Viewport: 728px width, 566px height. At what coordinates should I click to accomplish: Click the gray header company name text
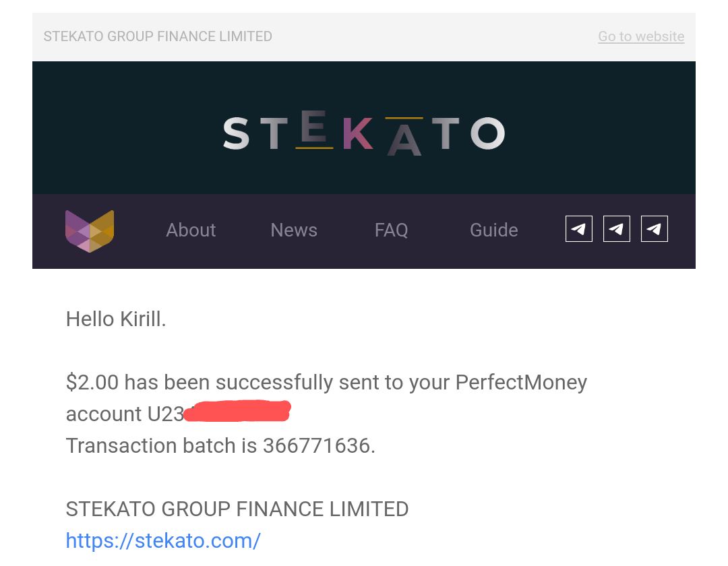(x=158, y=36)
